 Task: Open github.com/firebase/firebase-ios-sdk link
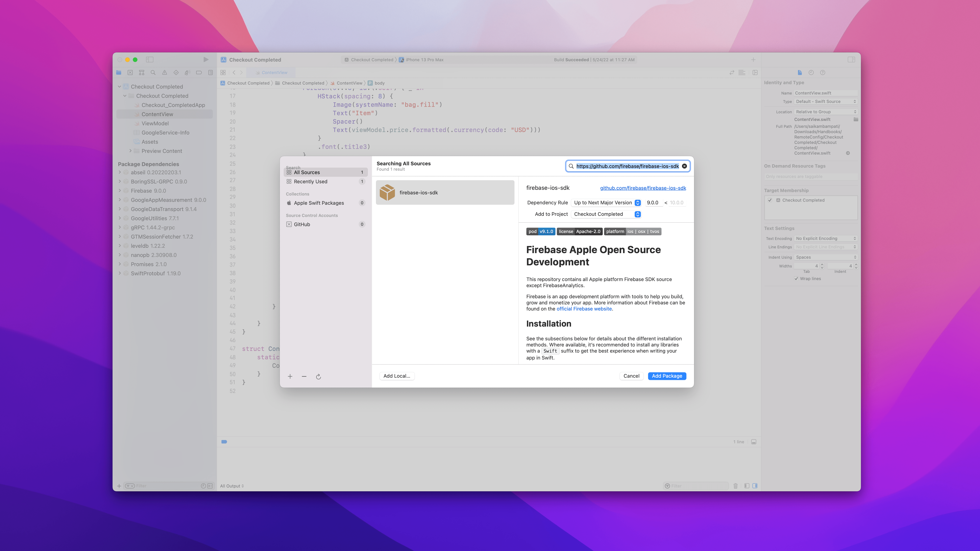point(643,188)
